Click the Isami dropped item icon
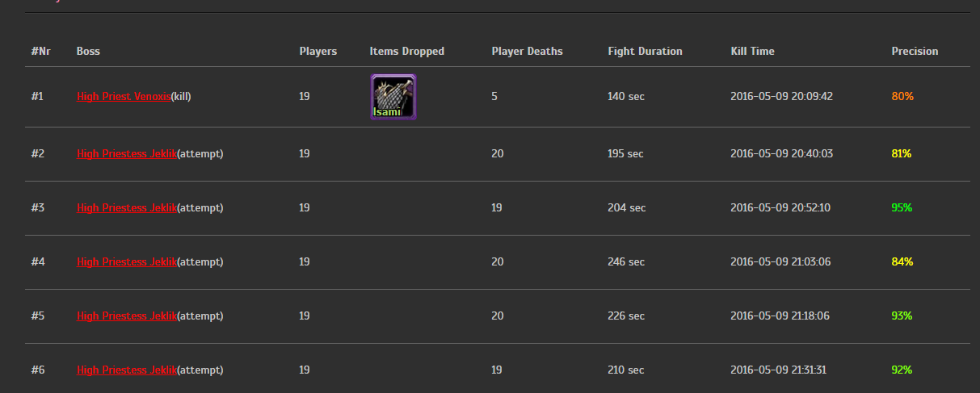This screenshot has height=393, width=980. click(x=393, y=97)
